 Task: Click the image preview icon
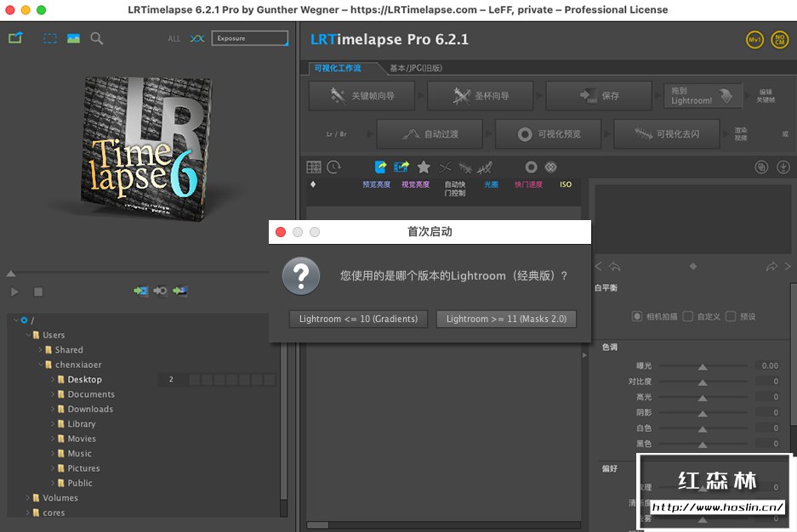coord(73,38)
